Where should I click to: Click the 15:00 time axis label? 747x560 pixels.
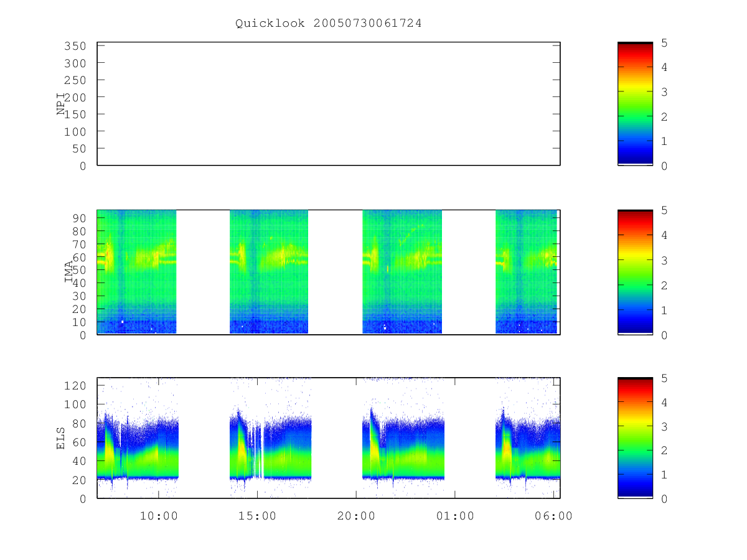[x=257, y=516]
